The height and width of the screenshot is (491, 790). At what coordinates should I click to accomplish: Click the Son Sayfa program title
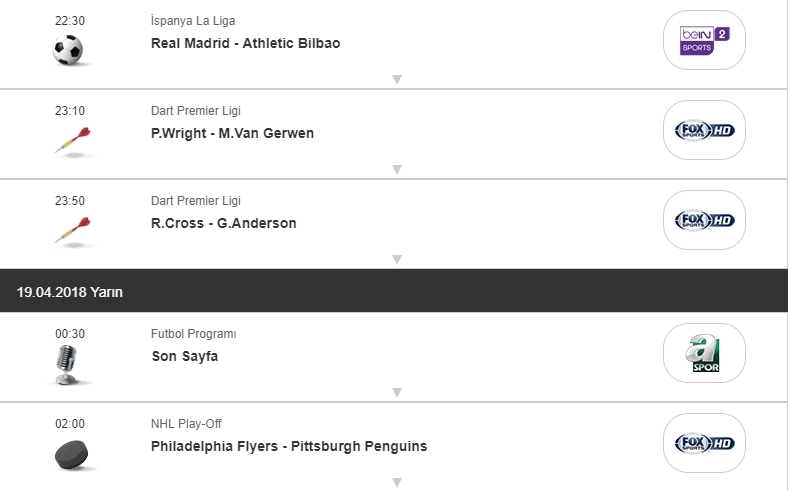(x=184, y=356)
